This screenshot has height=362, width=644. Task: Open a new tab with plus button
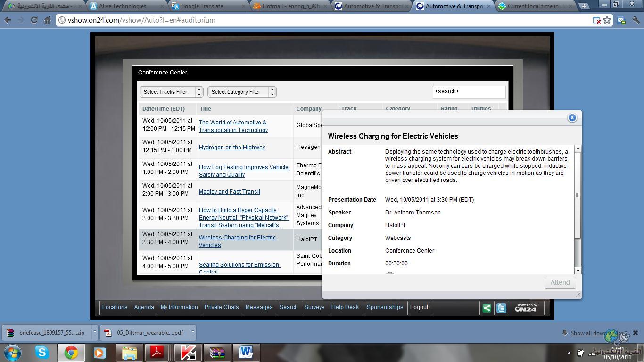pos(584,6)
